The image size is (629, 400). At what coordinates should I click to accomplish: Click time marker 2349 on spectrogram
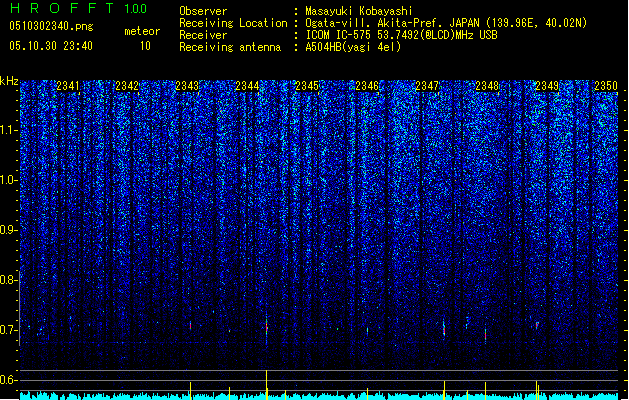pyautogui.click(x=547, y=86)
